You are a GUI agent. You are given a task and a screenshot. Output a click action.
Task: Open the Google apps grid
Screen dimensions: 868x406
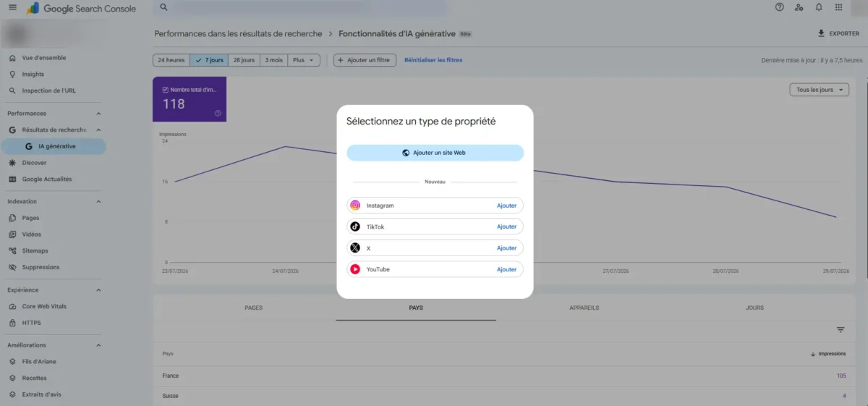pos(838,7)
